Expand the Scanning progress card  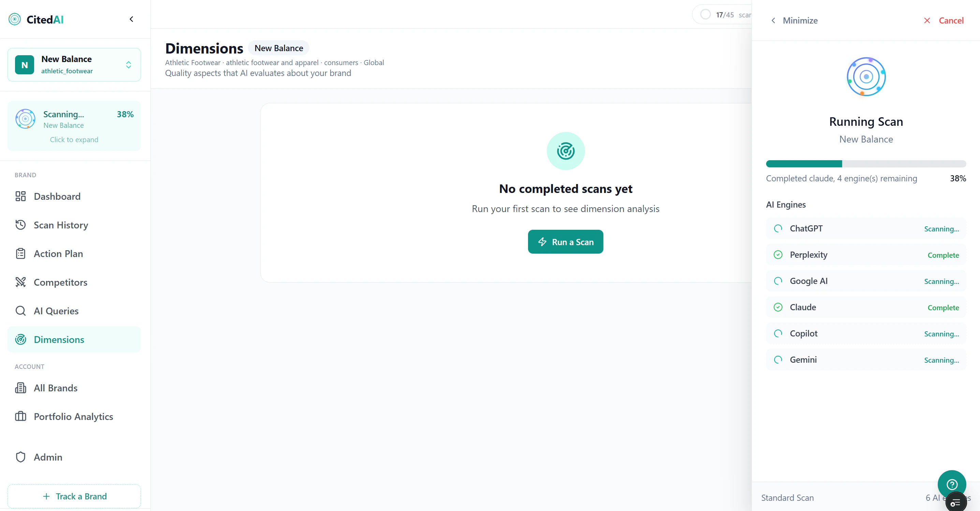[74, 126]
